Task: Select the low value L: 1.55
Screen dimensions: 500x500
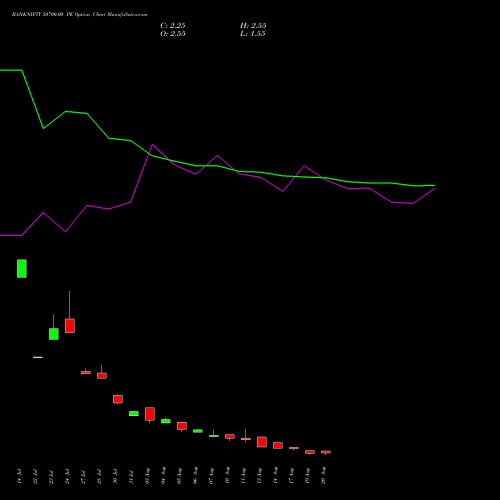Action: click(x=253, y=34)
